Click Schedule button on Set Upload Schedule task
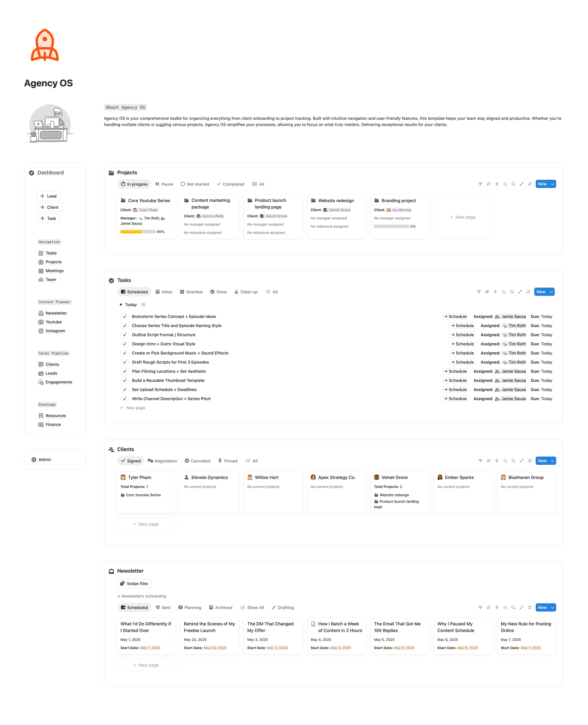 point(455,390)
